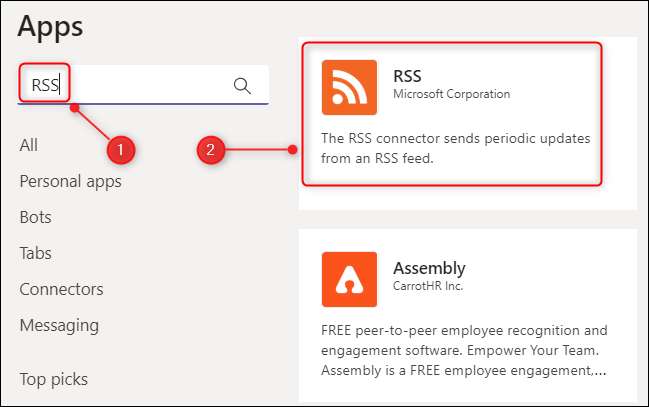The height and width of the screenshot is (407, 649).
Task: Click the RSS connector description text
Action: pyautogui.click(x=454, y=148)
